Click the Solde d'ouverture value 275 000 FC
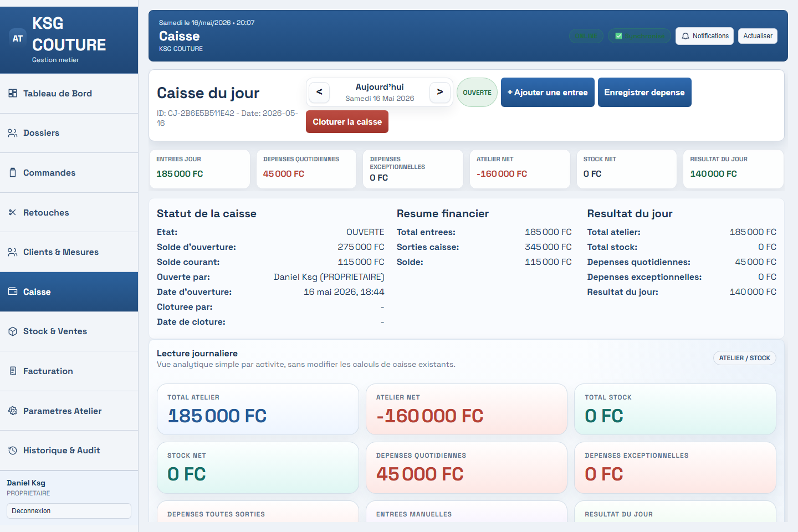Image resolution: width=798 pixels, height=532 pixels. (x=361, y=247)
